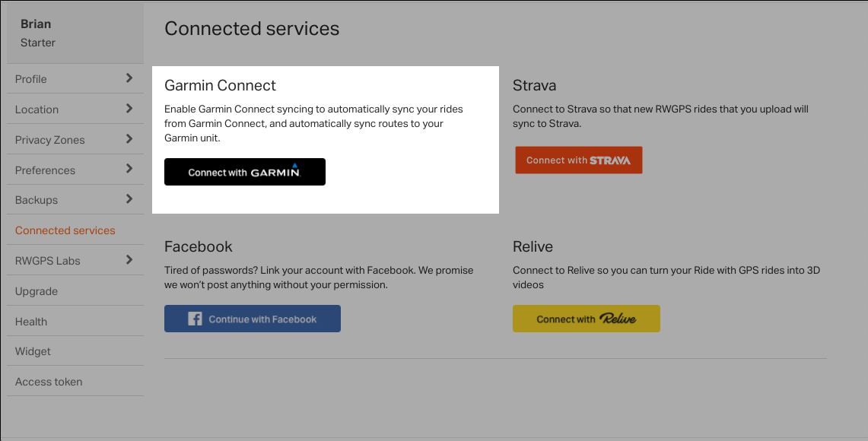Expand the Backups chevron arrow
868x441 pixels.
[129, 199]
